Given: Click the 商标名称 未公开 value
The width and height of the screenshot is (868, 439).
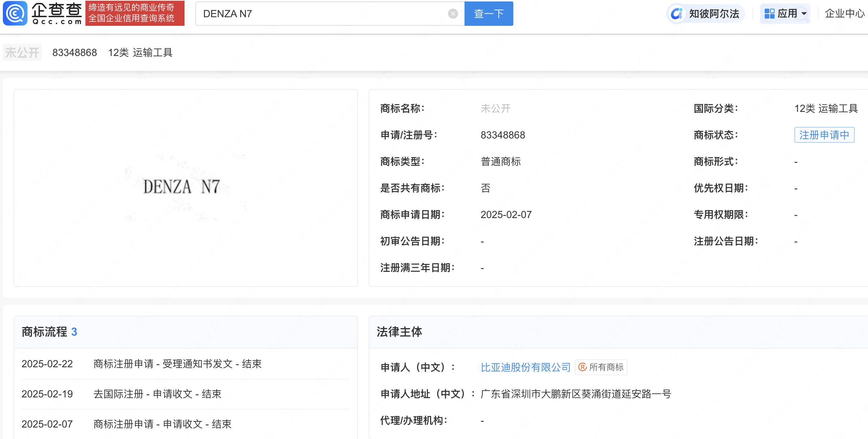Looking at the screenshot, I should (495, 108).
